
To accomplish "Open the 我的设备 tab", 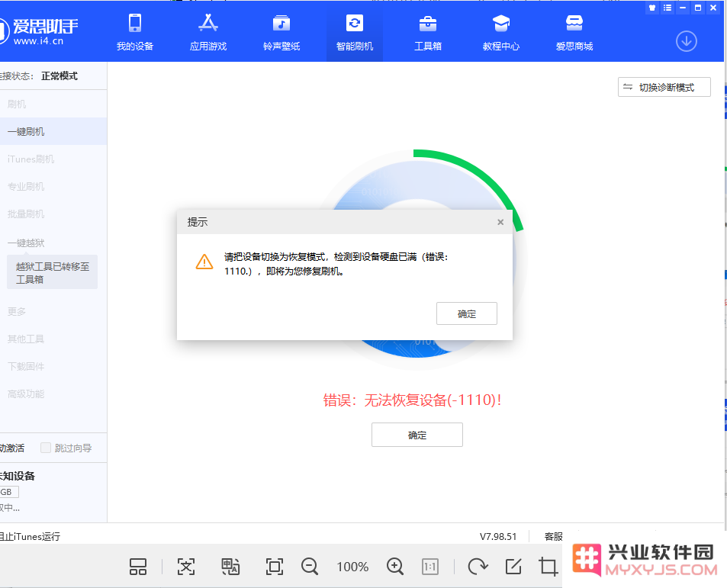I will [135, 33].
